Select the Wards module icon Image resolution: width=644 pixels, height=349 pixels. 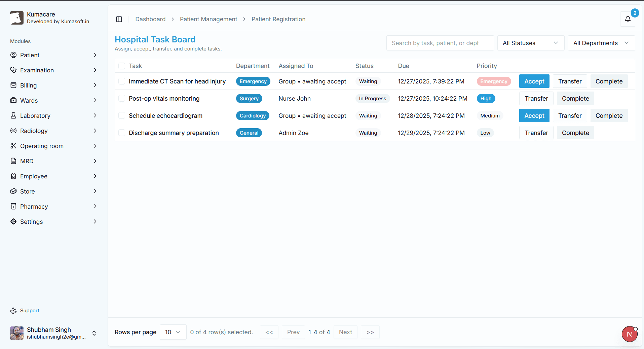(x=13, y=100)
